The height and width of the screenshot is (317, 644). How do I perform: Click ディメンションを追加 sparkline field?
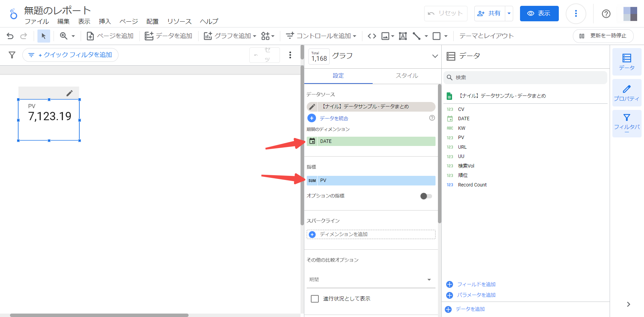(x=371, y=235)
